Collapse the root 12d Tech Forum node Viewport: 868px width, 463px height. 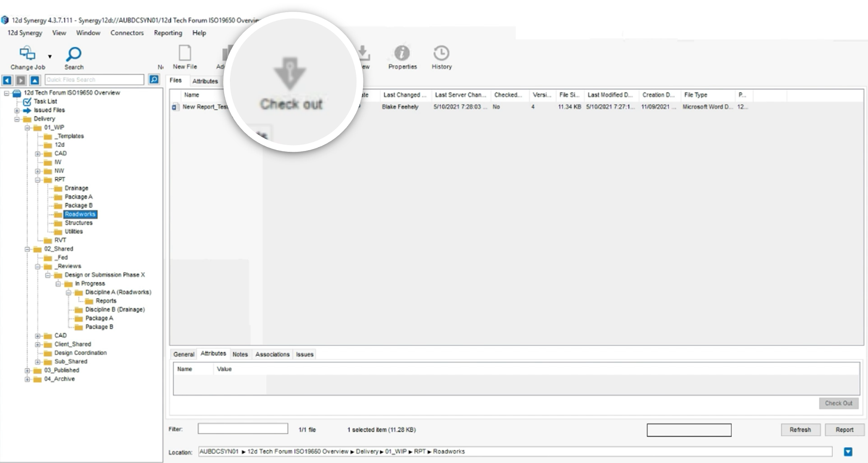(7, 93)
